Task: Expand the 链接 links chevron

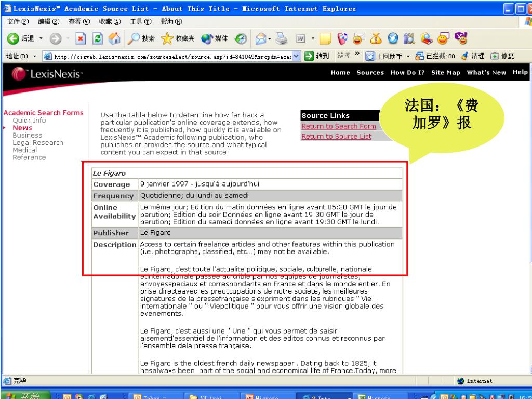Action: coord(357,54)
